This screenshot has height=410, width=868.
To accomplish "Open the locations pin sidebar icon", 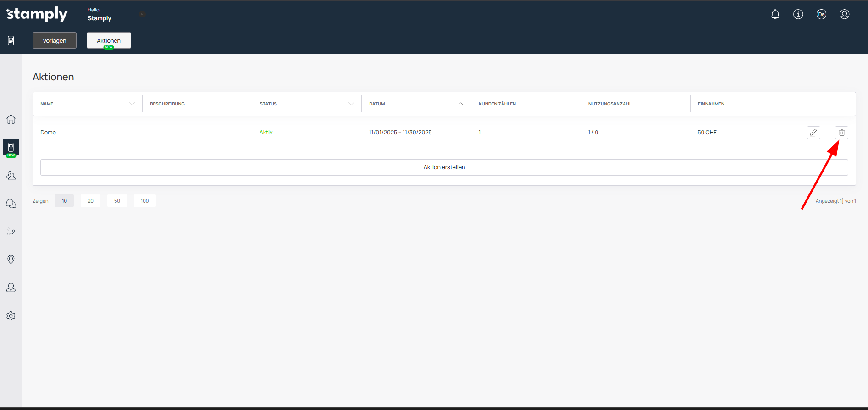I will pyautogui.click(x=11, y=260).
